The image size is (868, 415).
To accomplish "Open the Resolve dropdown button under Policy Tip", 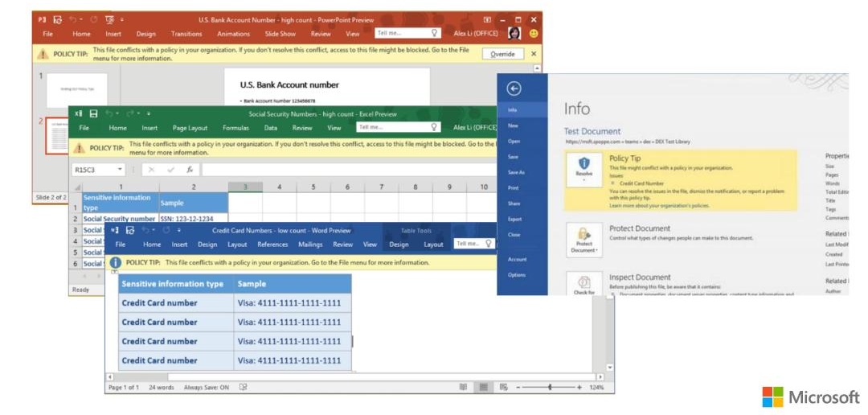I will pyautogui.click(x=584, y=168).
